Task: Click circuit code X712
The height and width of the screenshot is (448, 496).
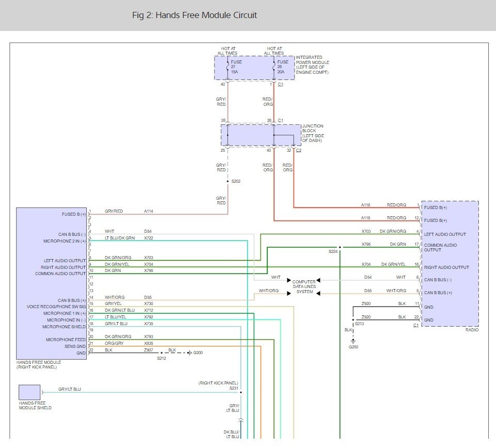Action: (149, 310)
